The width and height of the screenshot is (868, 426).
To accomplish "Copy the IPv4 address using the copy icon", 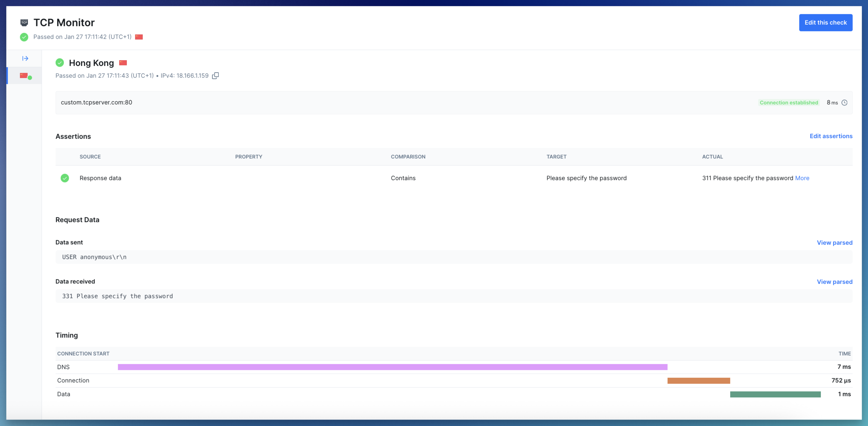I will pos(215,75).
